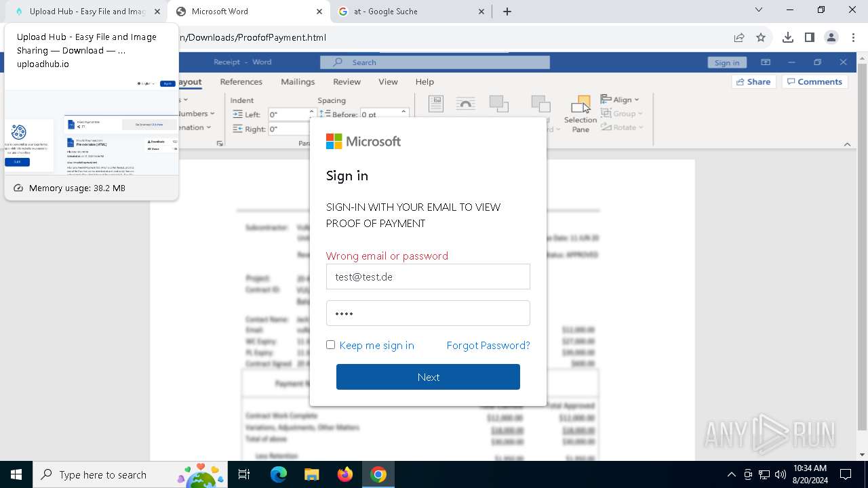Click the volume icon in system tray
Screen dimensions: 868x488
tap(781, 474)
